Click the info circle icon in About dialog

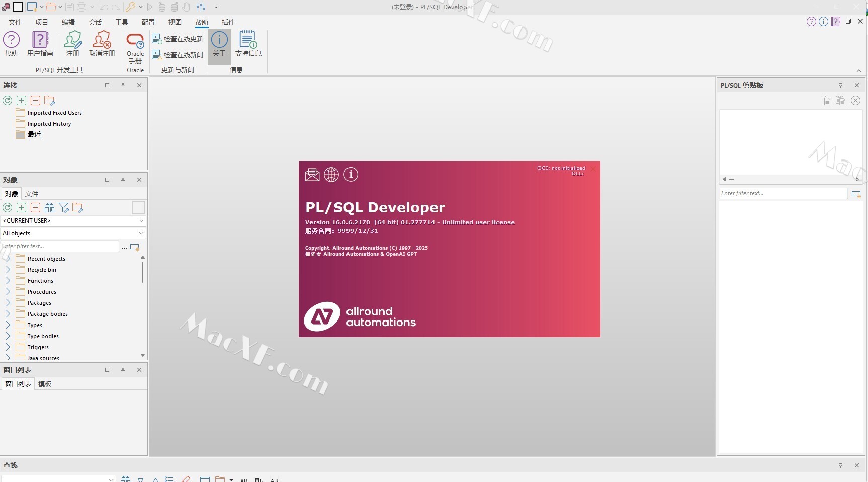[x=351, y=175]
